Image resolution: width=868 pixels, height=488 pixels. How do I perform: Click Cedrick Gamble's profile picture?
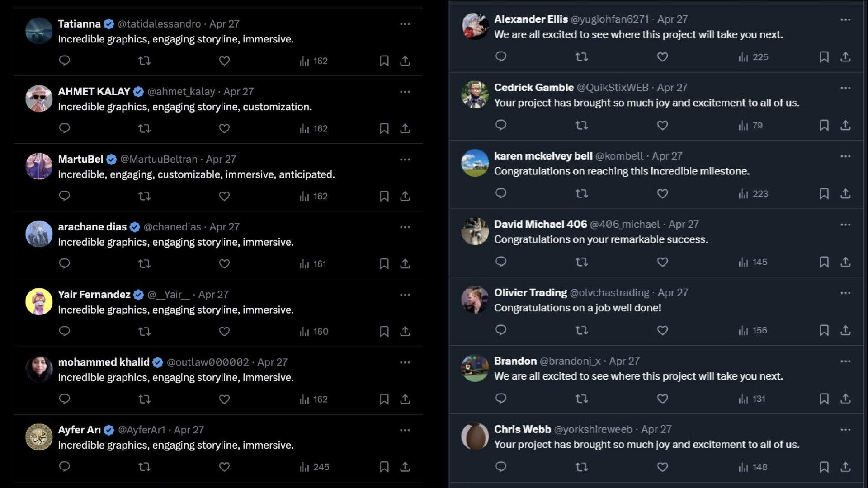point(475,95)
